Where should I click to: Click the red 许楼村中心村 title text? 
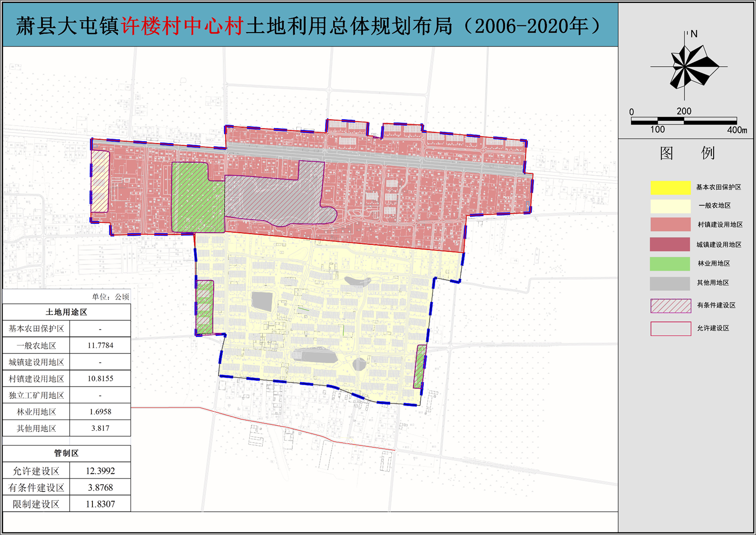[x=182, y=26]
